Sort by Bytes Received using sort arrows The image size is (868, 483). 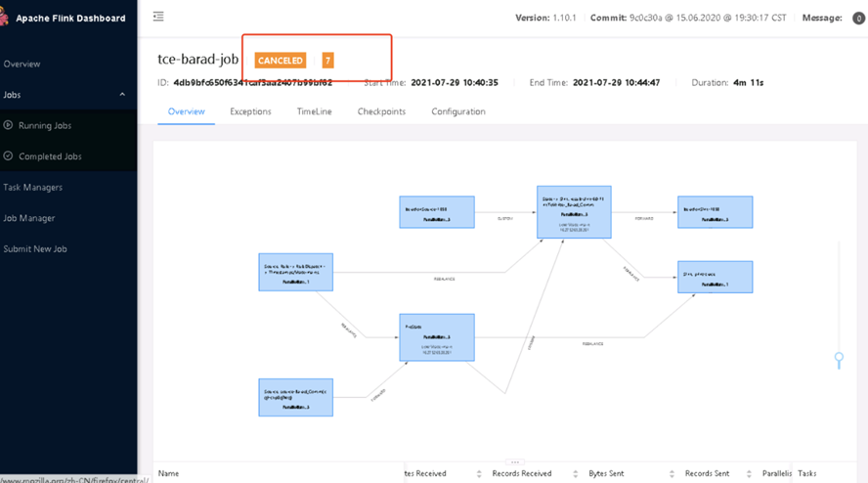pos(479,473)
